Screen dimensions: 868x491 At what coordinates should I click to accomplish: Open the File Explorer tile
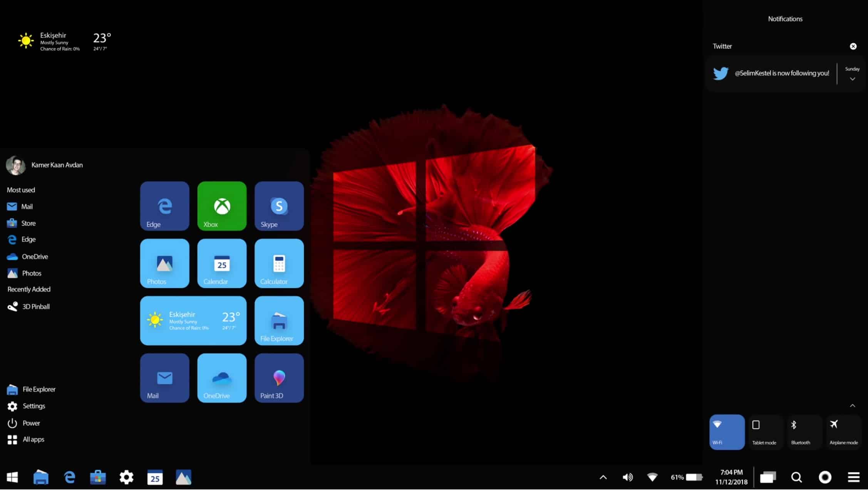[278, 320]
